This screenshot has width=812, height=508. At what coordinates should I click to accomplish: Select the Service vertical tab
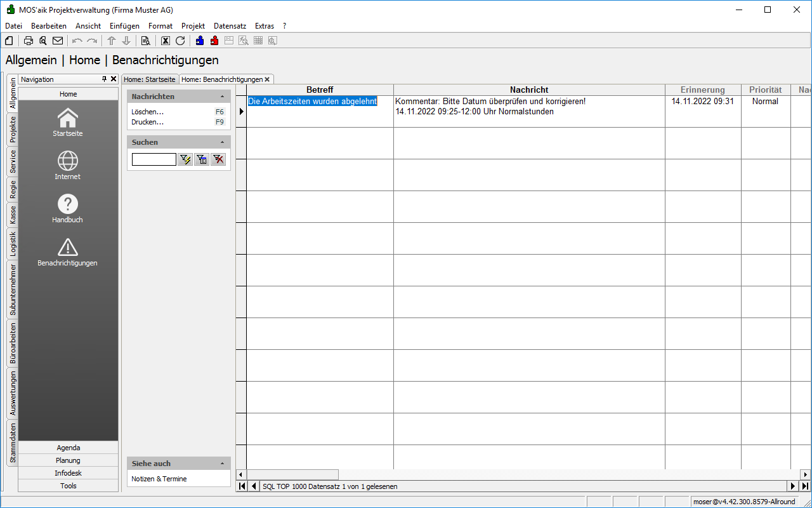[13, 162]
